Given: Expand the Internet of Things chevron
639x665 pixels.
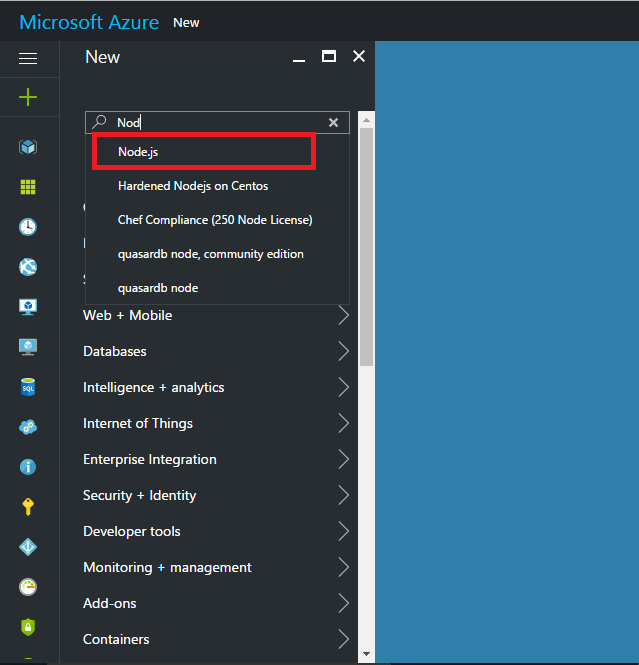Looking at the screenshot, I should [344, 423].
